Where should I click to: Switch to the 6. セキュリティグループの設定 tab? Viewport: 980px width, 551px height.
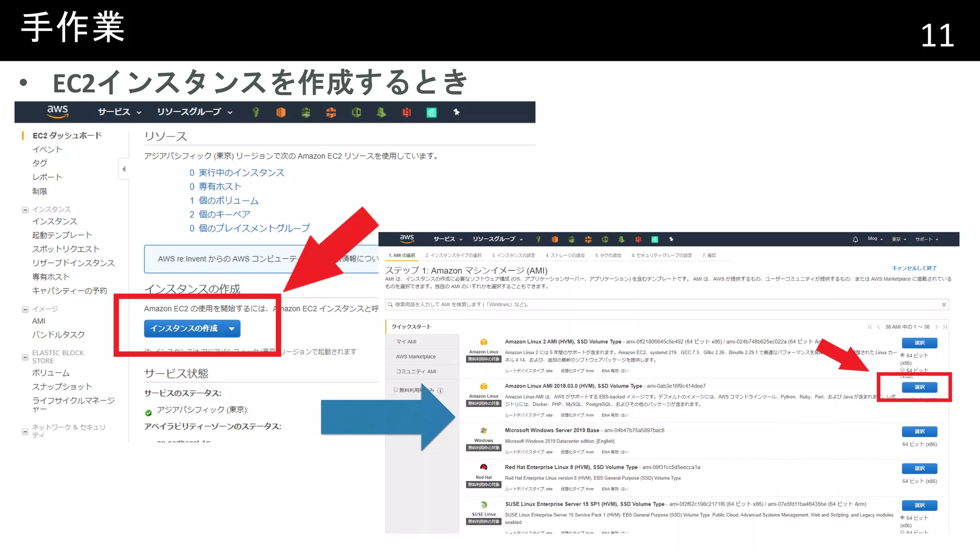(662, 255)
